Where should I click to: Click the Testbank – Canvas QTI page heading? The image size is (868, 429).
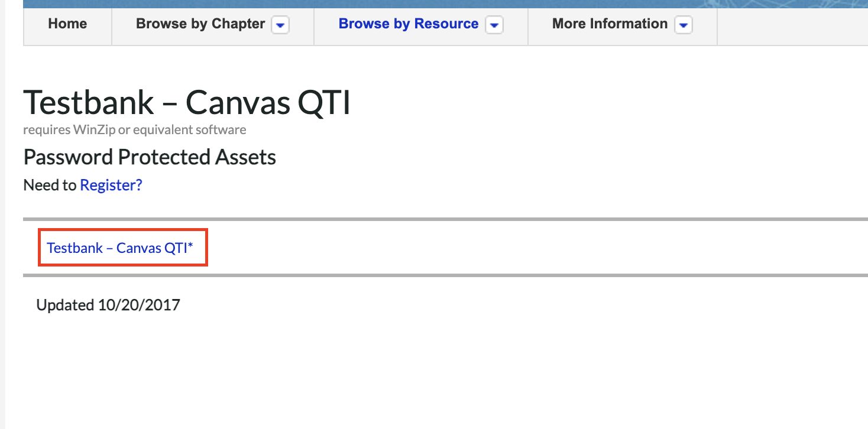187,102
